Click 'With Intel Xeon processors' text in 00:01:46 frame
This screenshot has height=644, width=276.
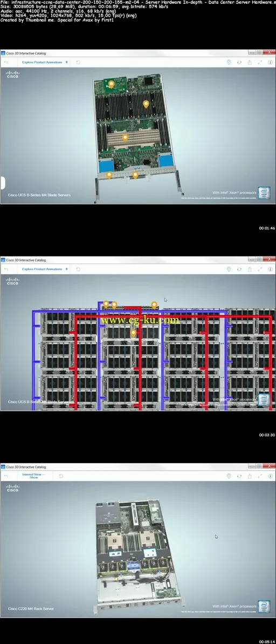click(234, 192)
